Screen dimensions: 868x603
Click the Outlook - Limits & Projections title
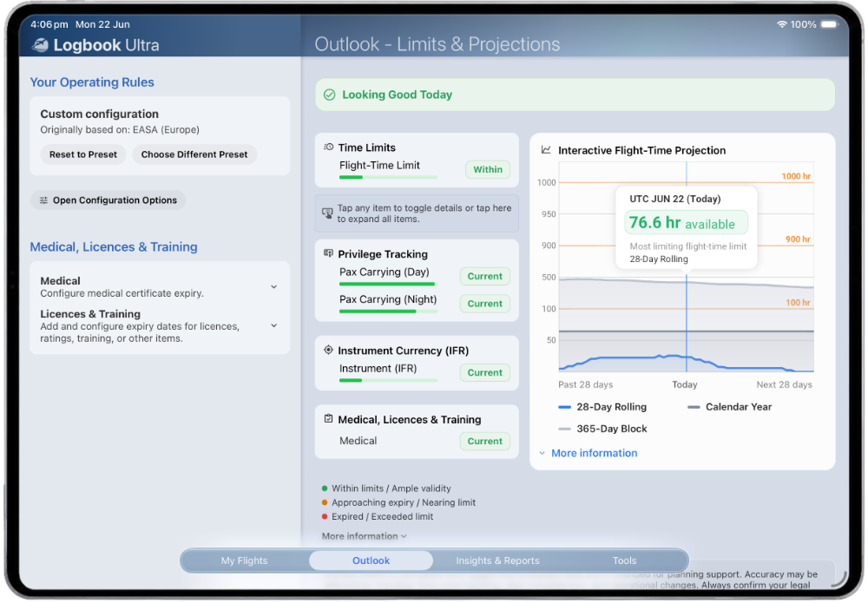437,44
